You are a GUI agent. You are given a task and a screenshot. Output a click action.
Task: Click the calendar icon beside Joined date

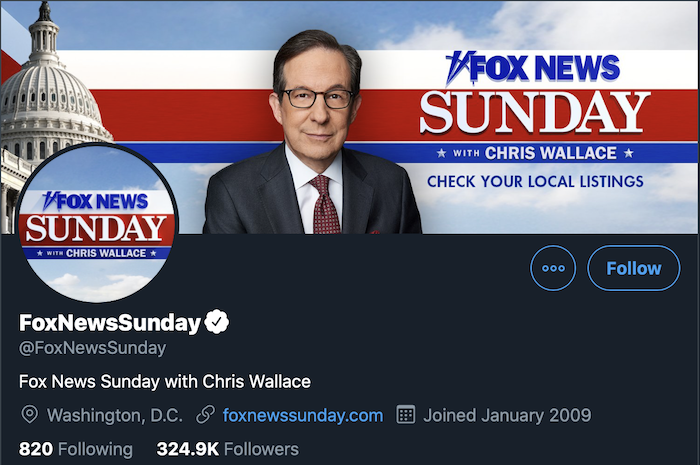pos(406,415)
